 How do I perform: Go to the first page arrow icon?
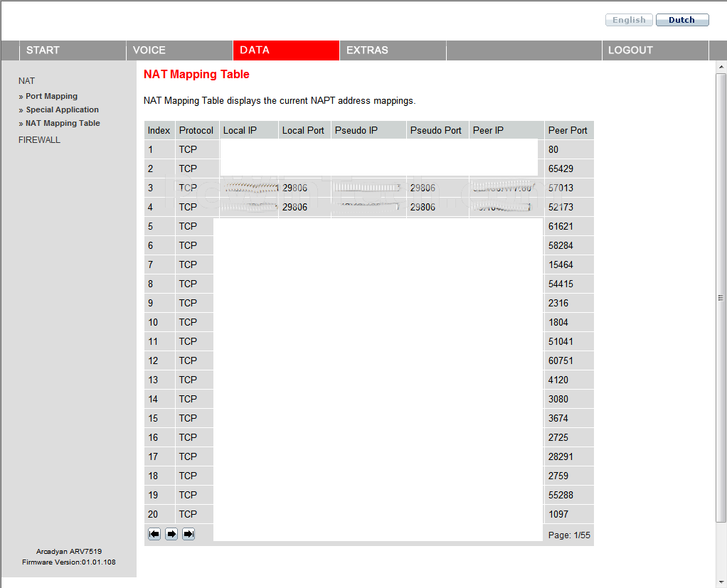point(154,534)
